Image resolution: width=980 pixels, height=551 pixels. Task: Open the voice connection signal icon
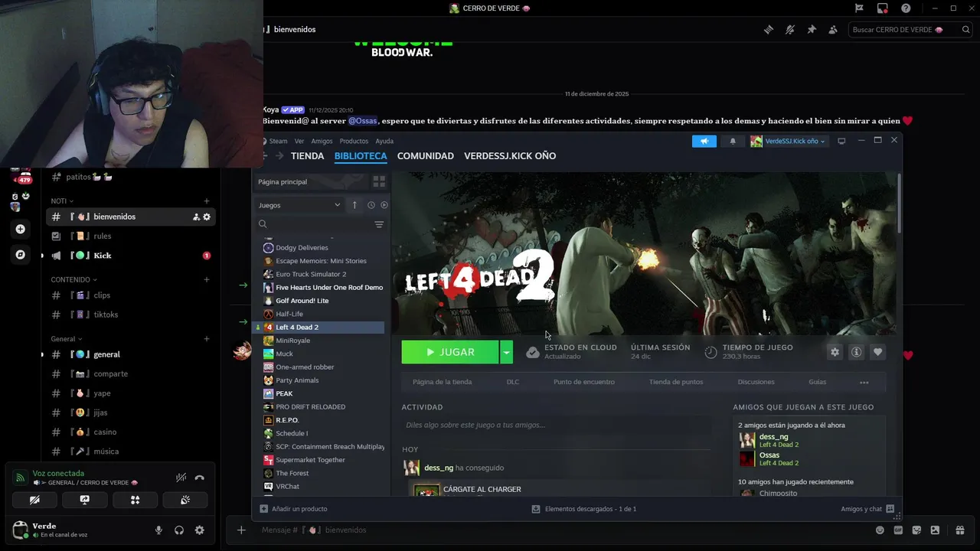(21, 478)
